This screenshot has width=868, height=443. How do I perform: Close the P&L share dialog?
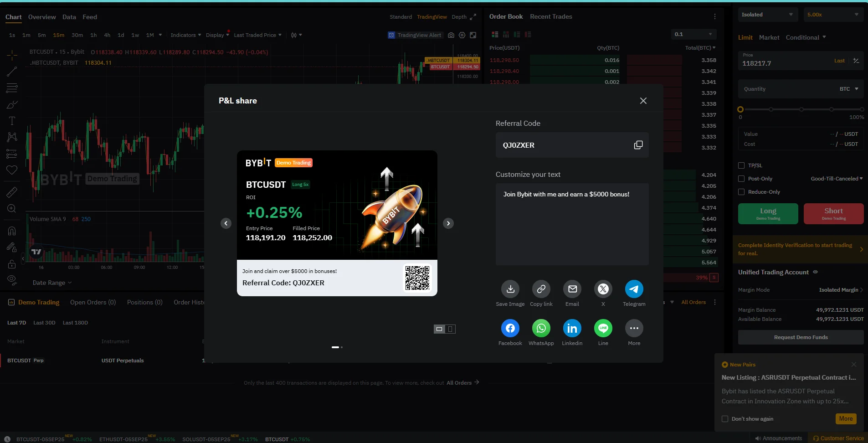(643, 101)
